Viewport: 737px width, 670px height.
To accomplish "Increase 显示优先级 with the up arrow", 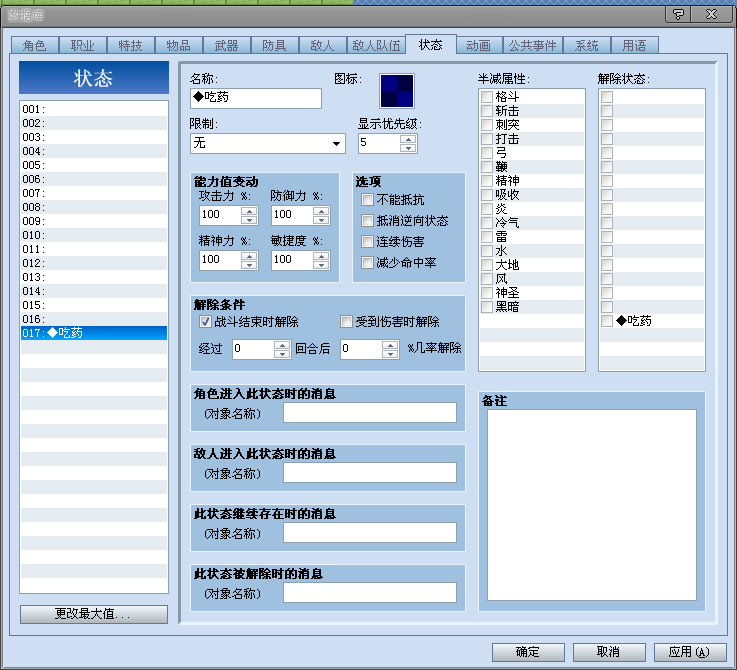I will pos(408,139).
